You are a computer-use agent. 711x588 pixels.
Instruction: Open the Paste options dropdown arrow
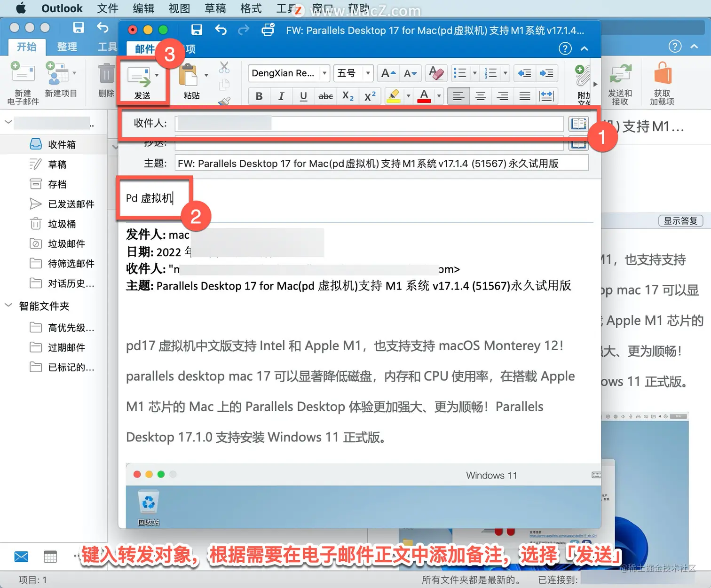[x=206, y=75]
